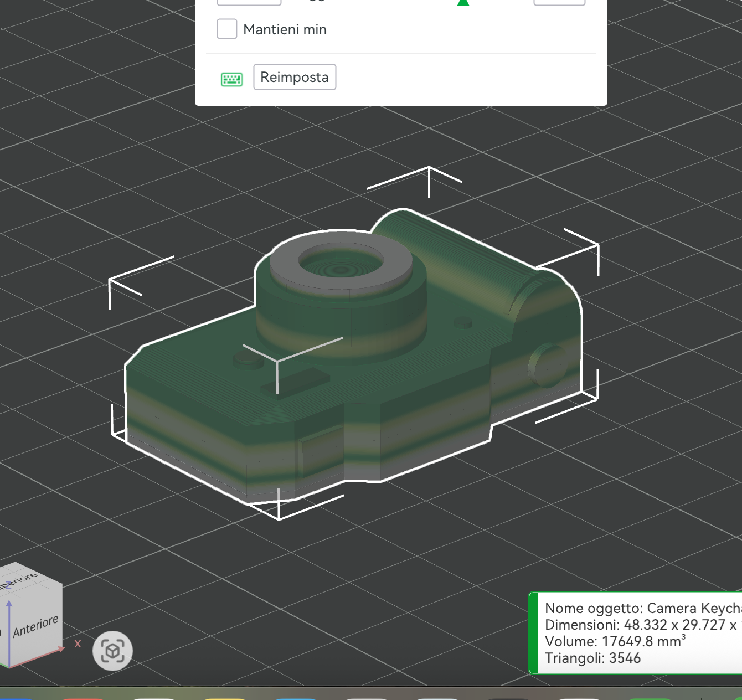Click the small shutter button on camera model
The width and height of the screenshot is (742, 700).
pos(249,360)
